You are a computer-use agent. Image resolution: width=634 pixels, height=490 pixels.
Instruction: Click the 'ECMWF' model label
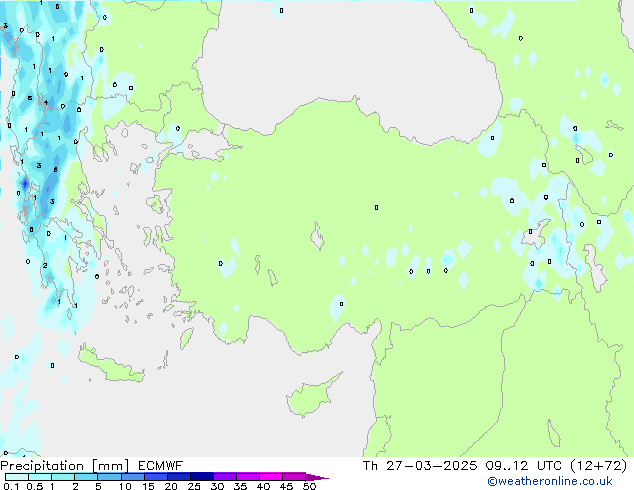(160, 466)
